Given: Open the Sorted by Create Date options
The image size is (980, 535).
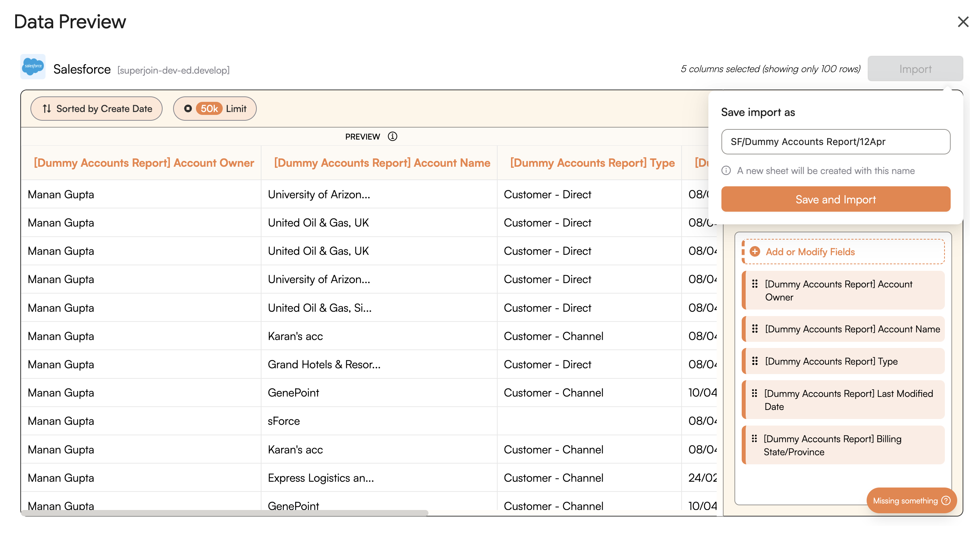Looking at the screenshot, I should click(x=97, y=108).
